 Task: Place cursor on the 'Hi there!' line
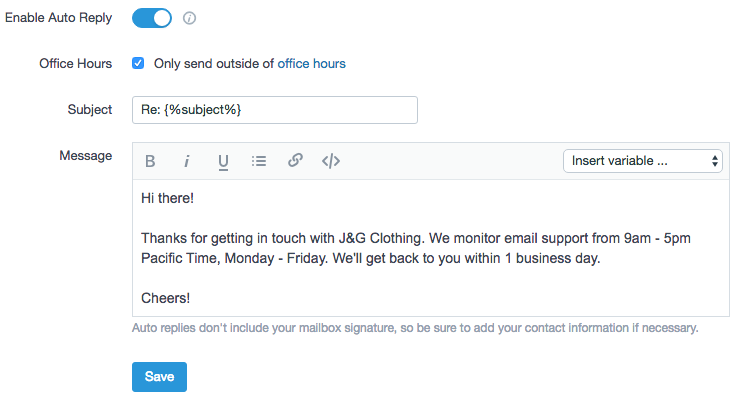point(167,198)
